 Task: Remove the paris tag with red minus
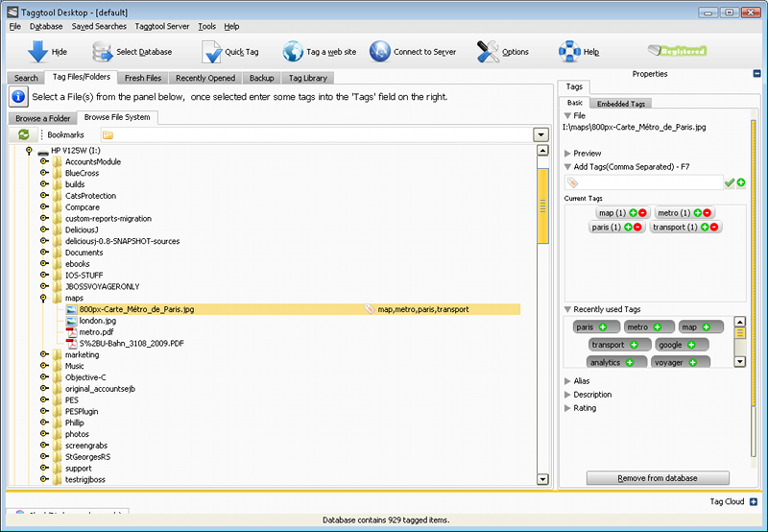click(x=637, y=227)
